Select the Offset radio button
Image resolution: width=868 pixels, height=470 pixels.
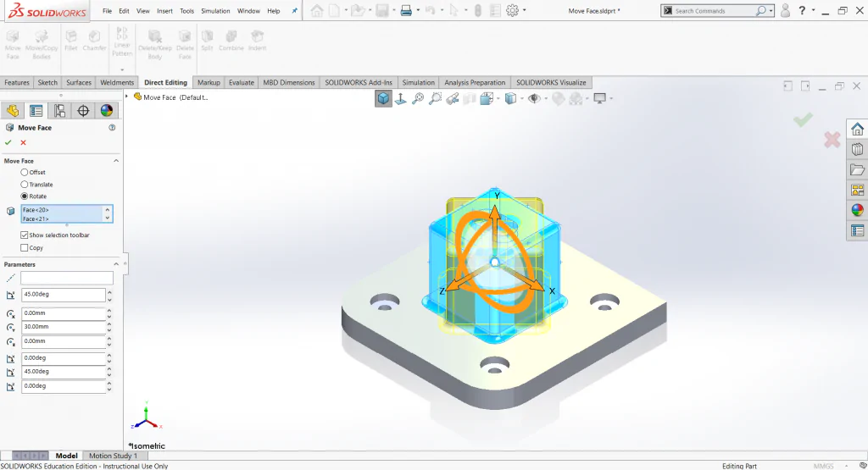pyautogui.click(x=25, y=173)
